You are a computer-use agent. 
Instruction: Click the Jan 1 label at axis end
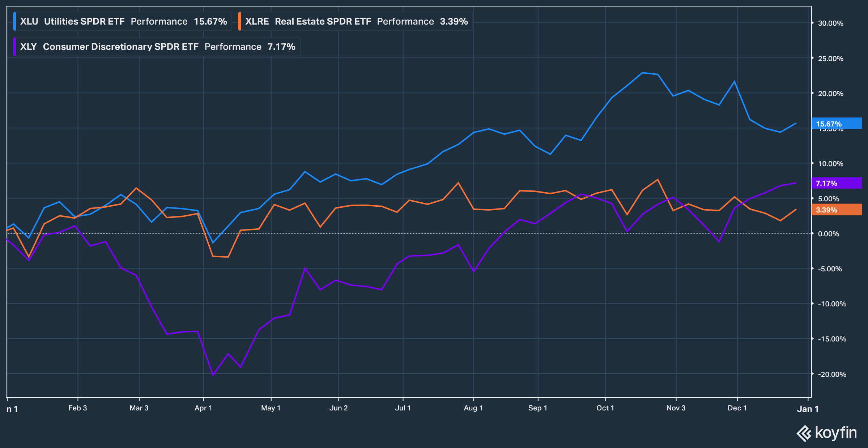click(x=807, y=409)
